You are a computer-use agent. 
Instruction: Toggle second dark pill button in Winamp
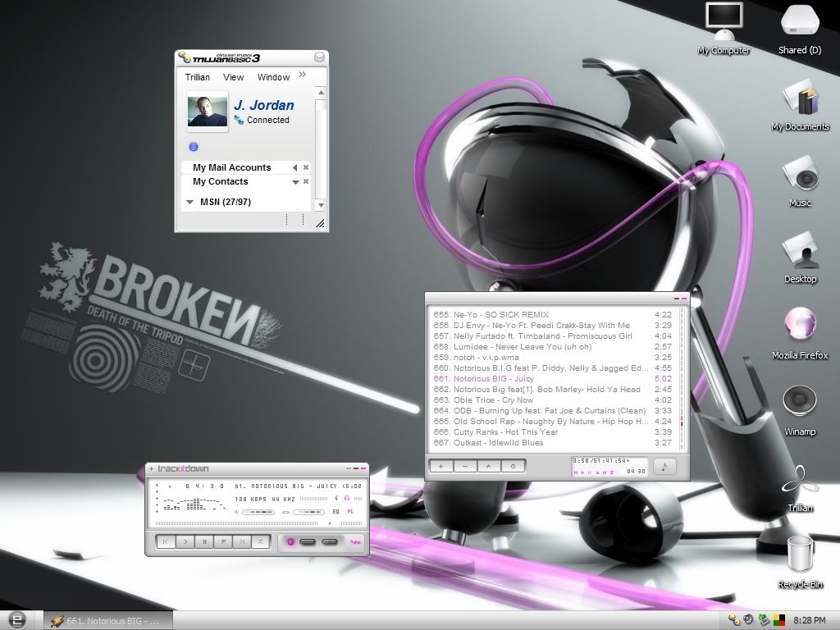pyautogui.click(x=330, y=542)
